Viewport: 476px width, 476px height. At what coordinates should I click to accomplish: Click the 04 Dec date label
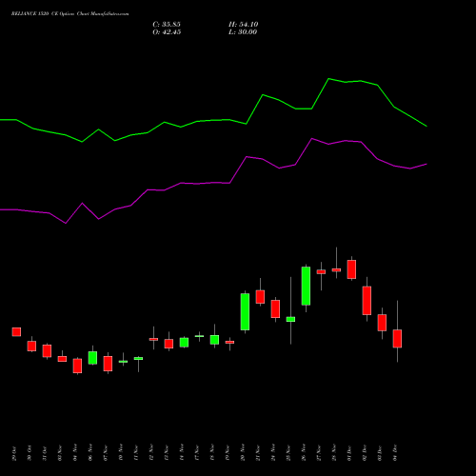pos(395,453)
